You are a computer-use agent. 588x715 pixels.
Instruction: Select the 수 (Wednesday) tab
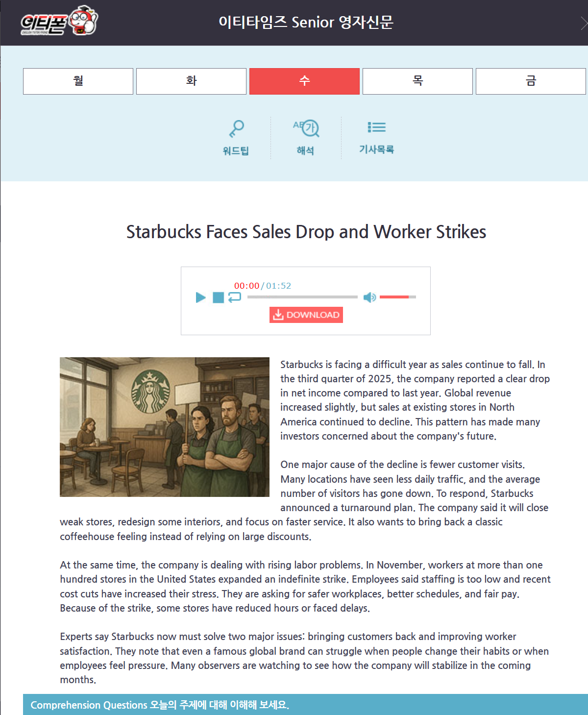point(304,81)
